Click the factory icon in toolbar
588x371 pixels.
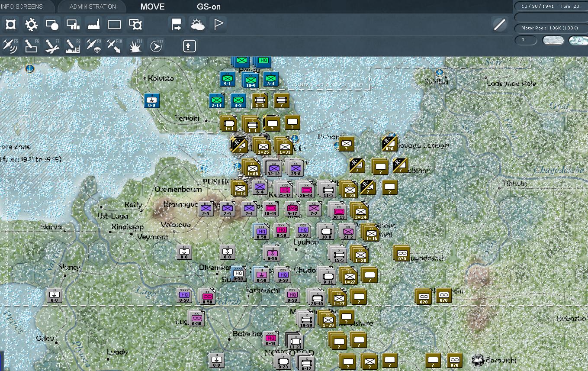(x=93, y=25)
